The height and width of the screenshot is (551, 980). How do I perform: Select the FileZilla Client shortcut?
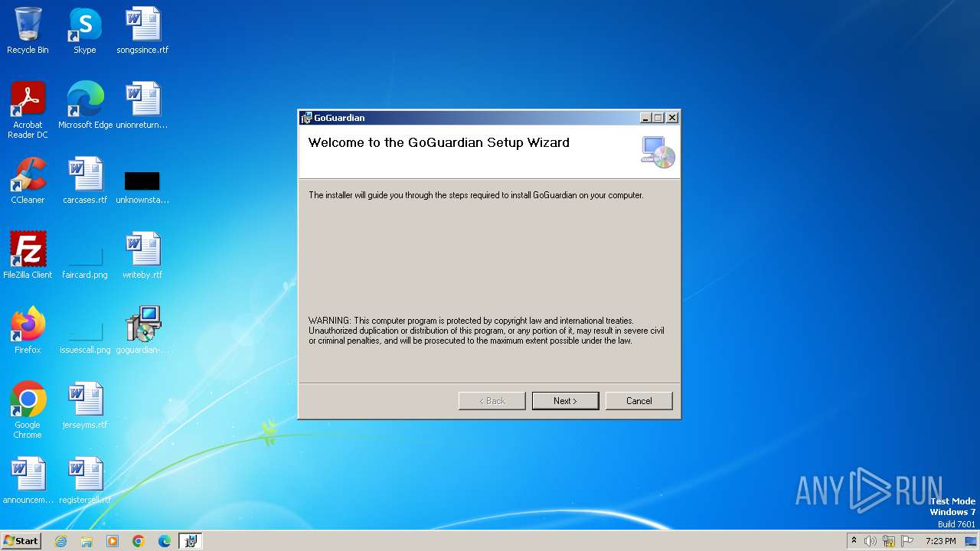point(28,256)
